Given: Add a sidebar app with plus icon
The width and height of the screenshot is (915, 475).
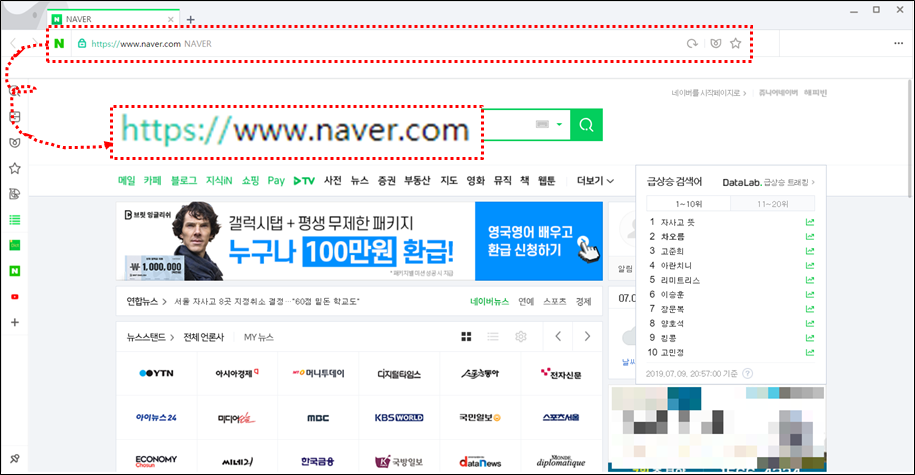Looking at the screenshot, I should (x=15, y=322).
